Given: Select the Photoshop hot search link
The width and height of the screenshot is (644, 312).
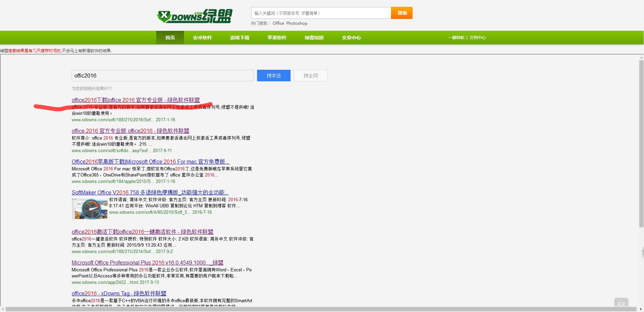Looking at the screenshot, I should (x=297, y=23).
